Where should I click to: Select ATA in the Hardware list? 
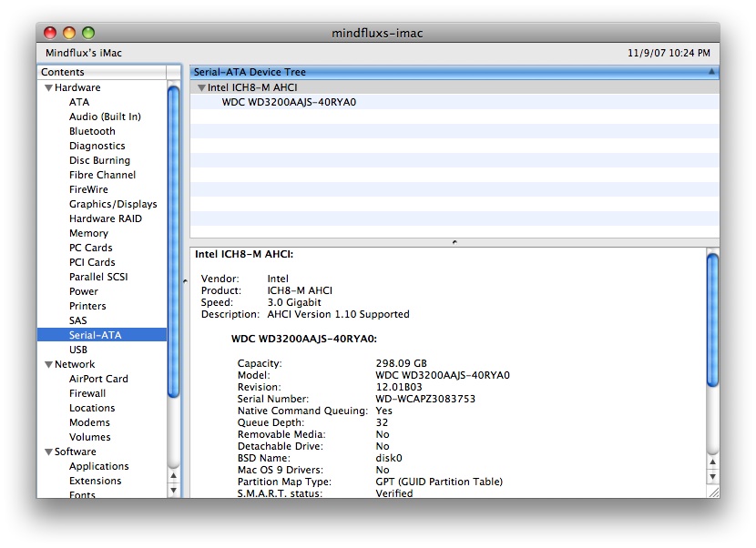79,102
